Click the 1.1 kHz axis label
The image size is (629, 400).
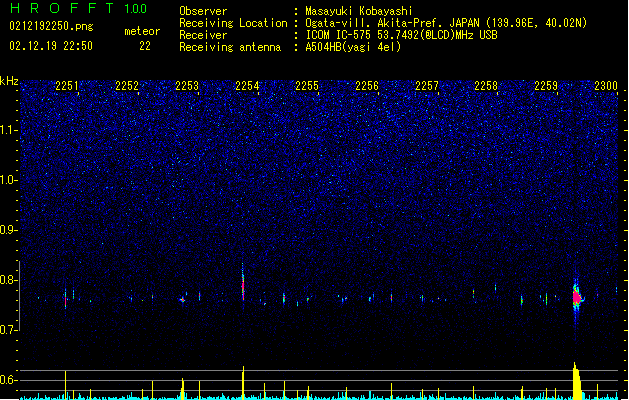click(8, 130)
